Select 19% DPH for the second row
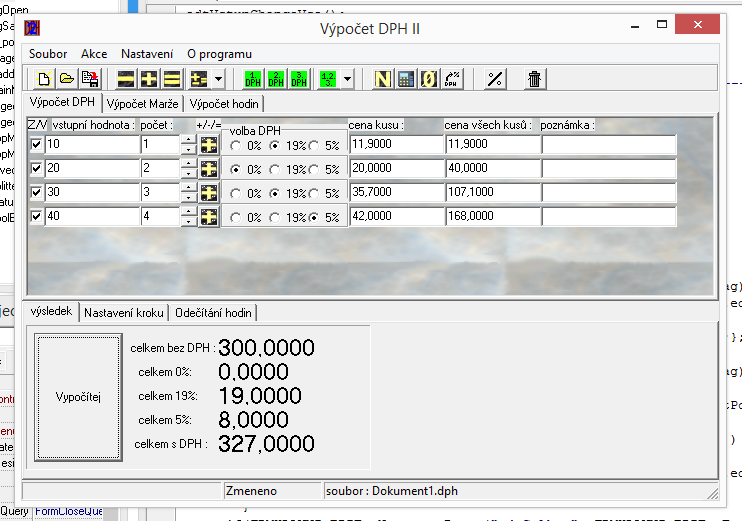This screenshot has height=521, width=742. point(275,169)
